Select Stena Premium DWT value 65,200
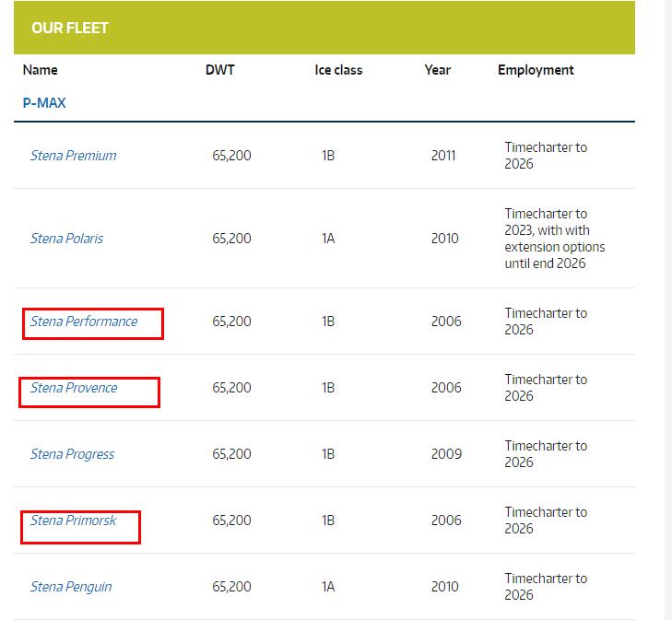 pyautogui.click(x=231, y=156)
